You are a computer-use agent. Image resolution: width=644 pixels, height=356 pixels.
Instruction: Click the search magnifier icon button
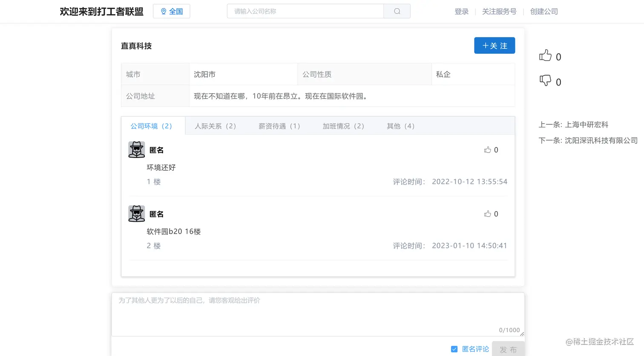(x=397, y=11)
